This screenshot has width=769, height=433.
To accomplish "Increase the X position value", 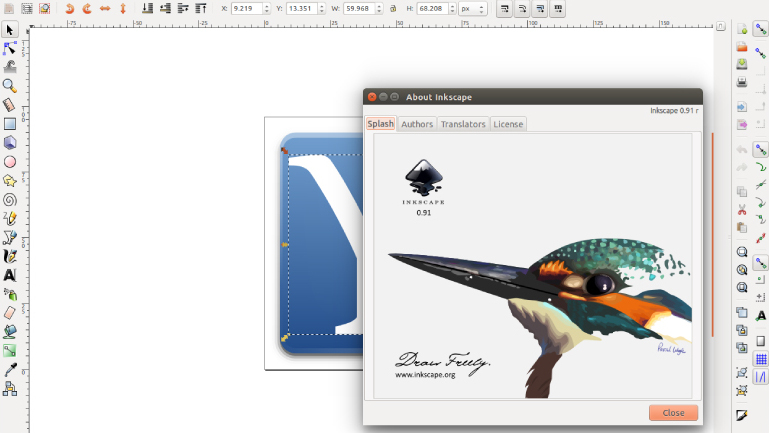I will point(267,6).
